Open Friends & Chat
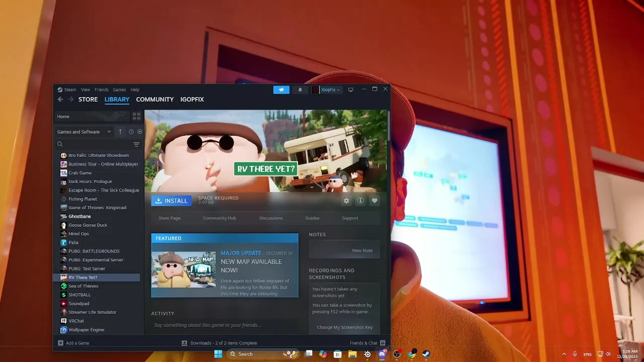Screen dimensions: 644x362 [367, 343]
